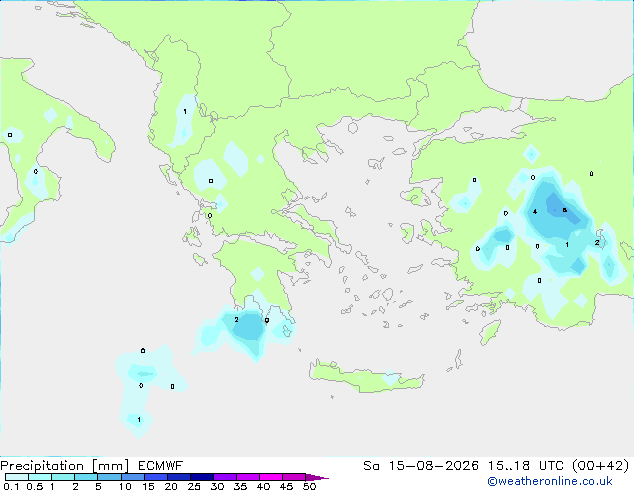
Task: Click the '(00+42)' forecast offset text
Action: 600,466
